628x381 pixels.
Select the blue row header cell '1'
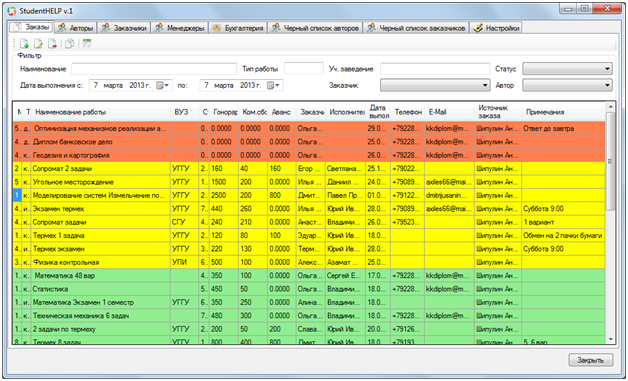[x=16, y=196]
